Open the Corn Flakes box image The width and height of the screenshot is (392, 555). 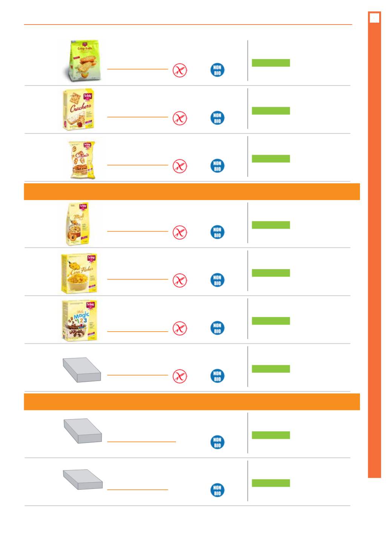[79, 274]
